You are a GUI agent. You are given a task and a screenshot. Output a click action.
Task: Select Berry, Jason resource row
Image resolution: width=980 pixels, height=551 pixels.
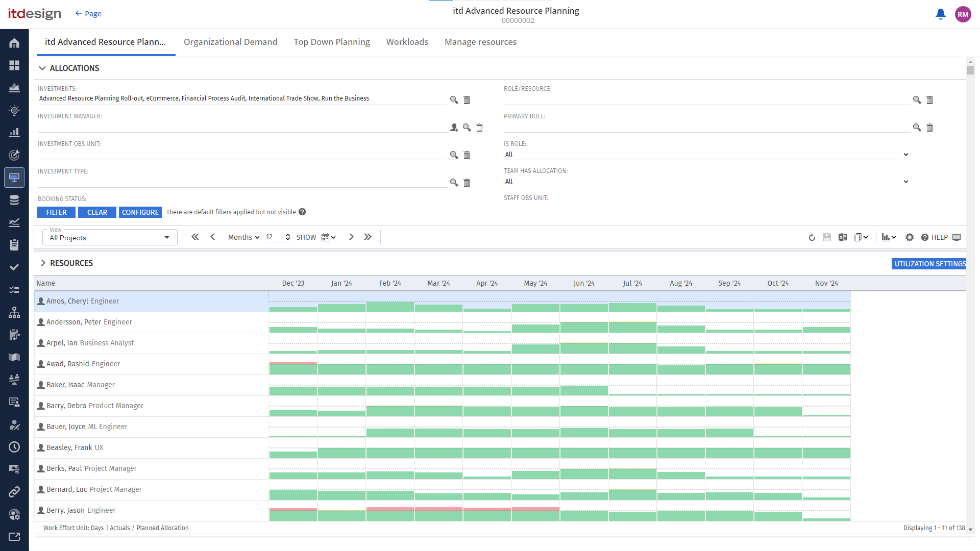[152, 511]
